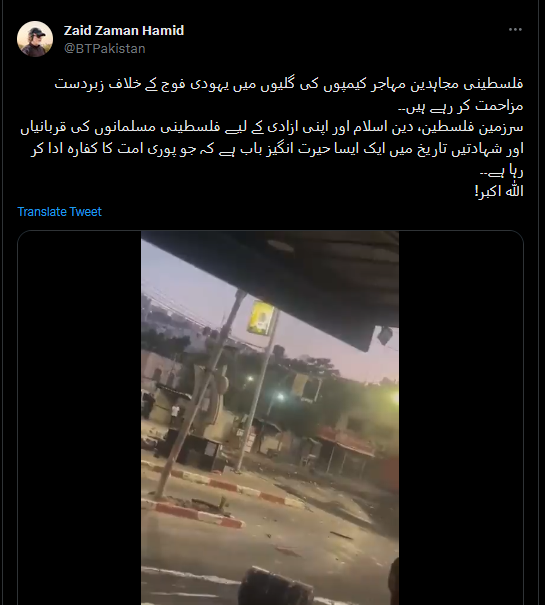Click the display name Zaid Zaman Hamid
545x605 pixels.
(124, 30)
